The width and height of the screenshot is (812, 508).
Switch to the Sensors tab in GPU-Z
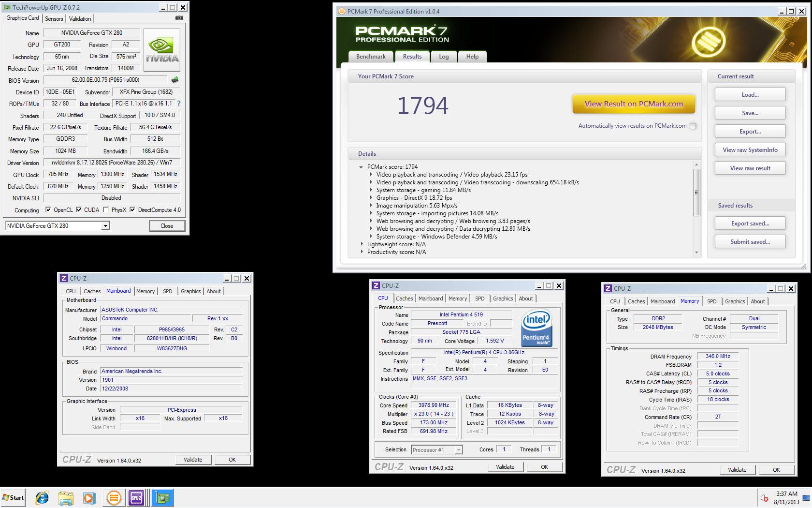[54, 19]
